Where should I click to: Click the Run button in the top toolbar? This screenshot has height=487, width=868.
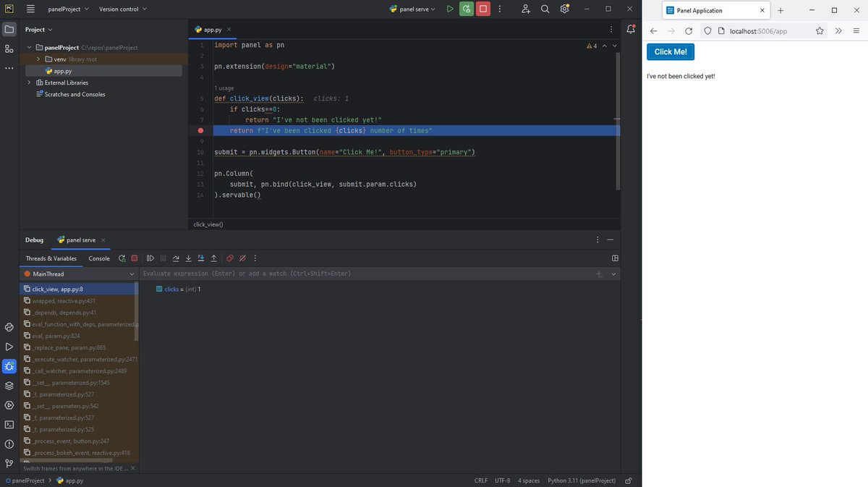[450, 9]
